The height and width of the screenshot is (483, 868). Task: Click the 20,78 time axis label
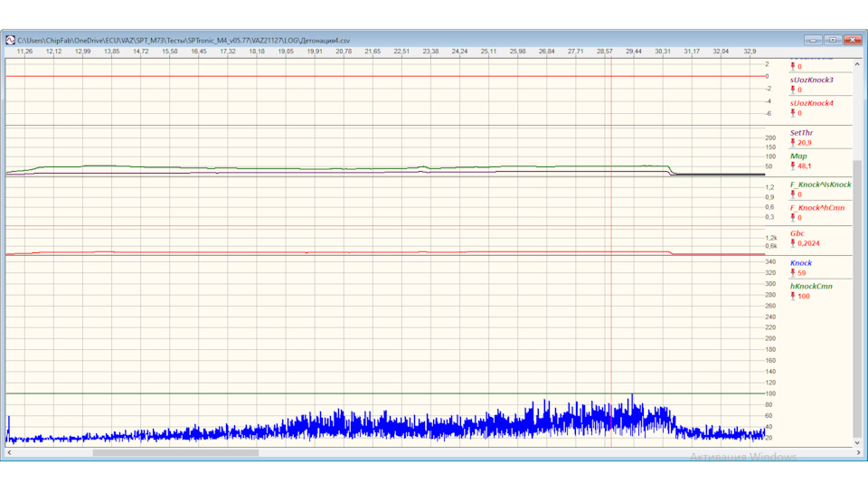point(344,51)
